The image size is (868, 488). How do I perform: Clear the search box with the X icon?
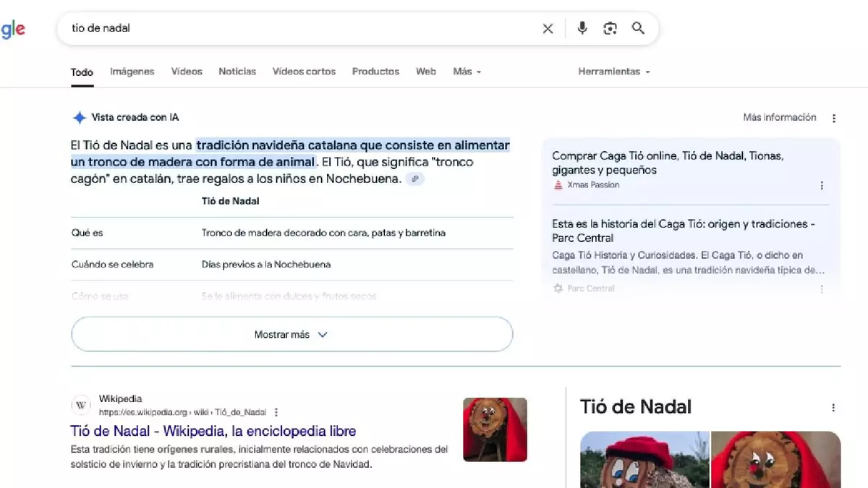tap(548, 28)
